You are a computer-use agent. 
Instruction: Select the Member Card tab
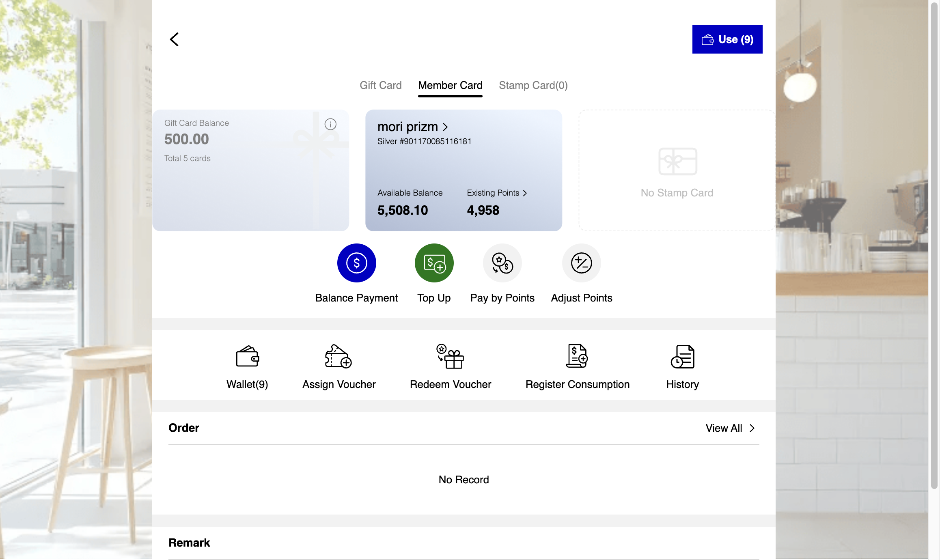click(450, 85)
